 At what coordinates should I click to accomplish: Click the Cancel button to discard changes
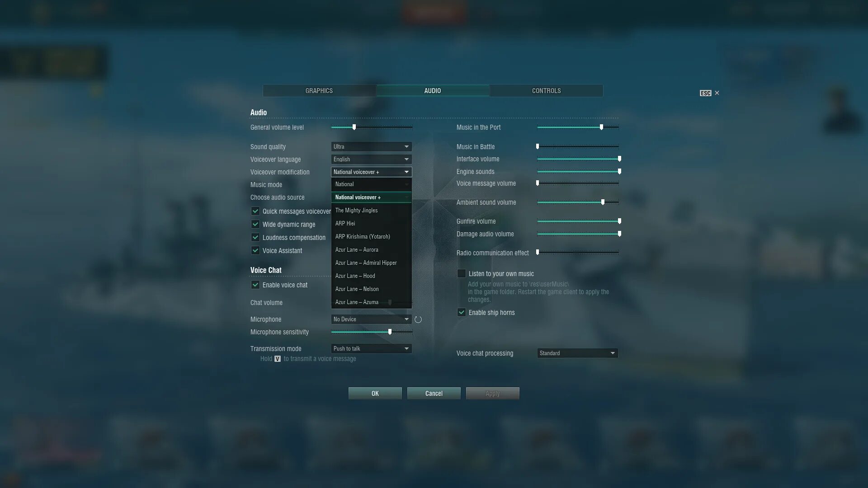434,393
